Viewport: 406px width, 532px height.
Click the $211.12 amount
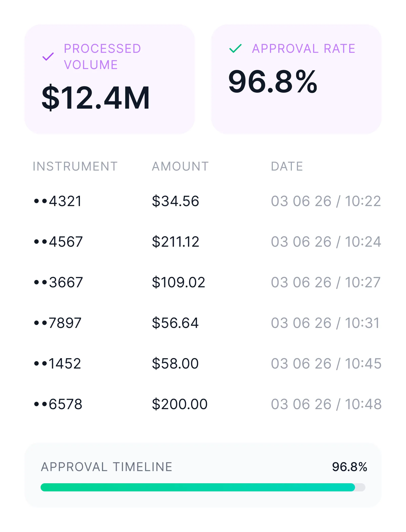[x=175, y=242]
